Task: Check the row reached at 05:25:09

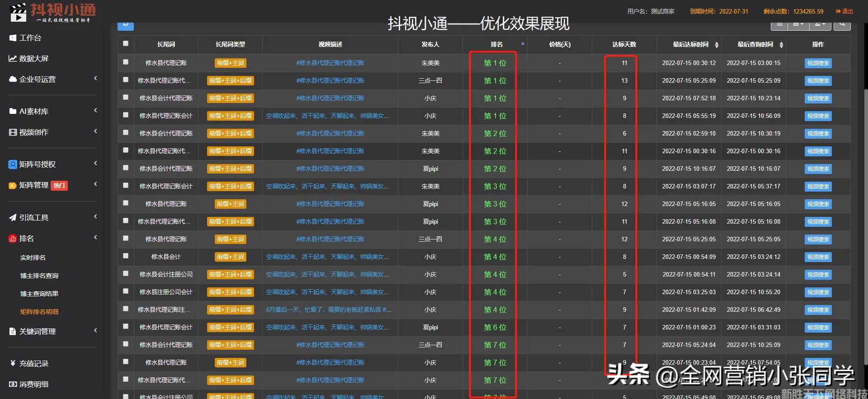Action: point(126,80)
